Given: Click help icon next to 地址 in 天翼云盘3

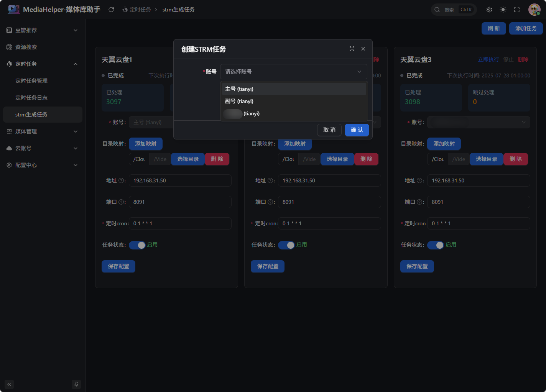Looking at the screenshot, I should tap(419, 180).
